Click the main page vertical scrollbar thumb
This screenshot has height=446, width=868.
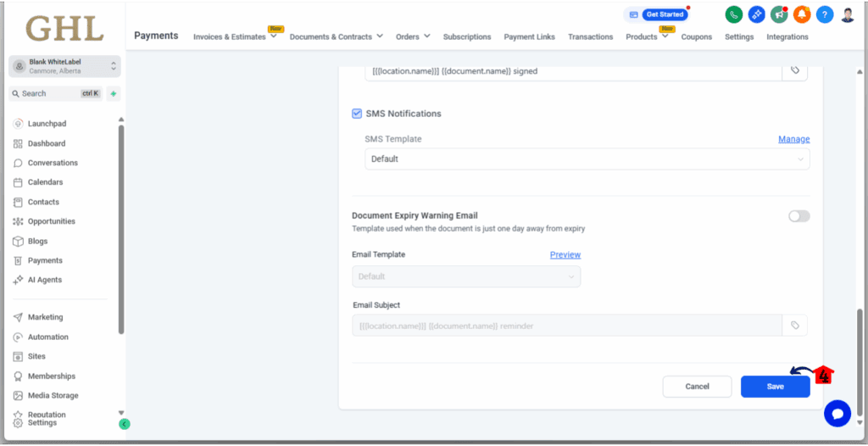click(860, 361)
